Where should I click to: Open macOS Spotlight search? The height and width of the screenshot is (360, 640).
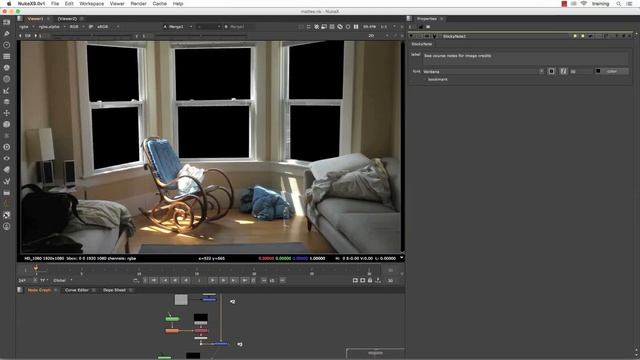[x=619, y=4]
